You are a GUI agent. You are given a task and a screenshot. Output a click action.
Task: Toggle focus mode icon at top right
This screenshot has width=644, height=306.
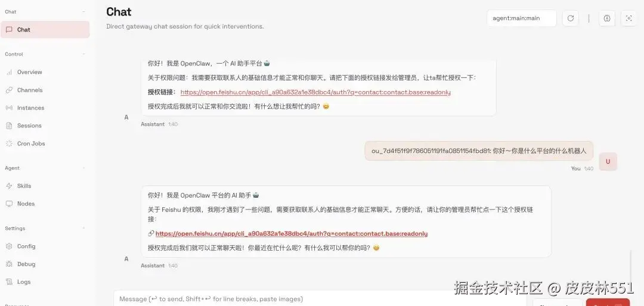tap(629, 18)
